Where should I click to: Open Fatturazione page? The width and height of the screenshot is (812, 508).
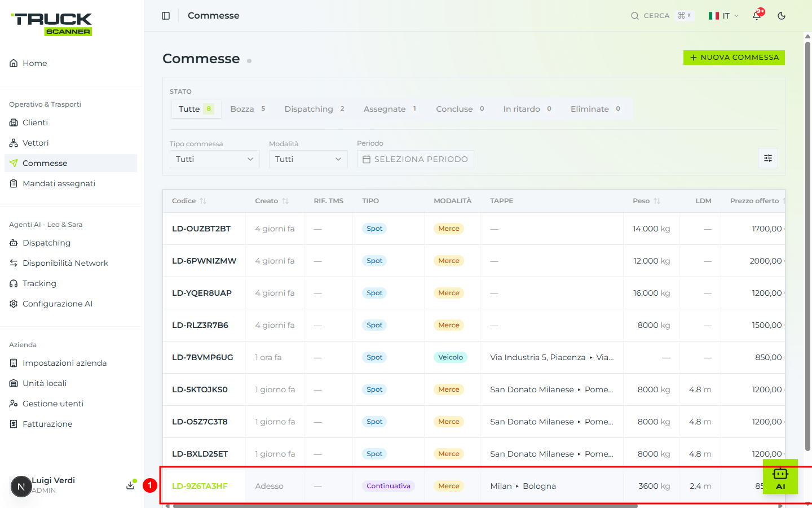(x=70, y=424)
